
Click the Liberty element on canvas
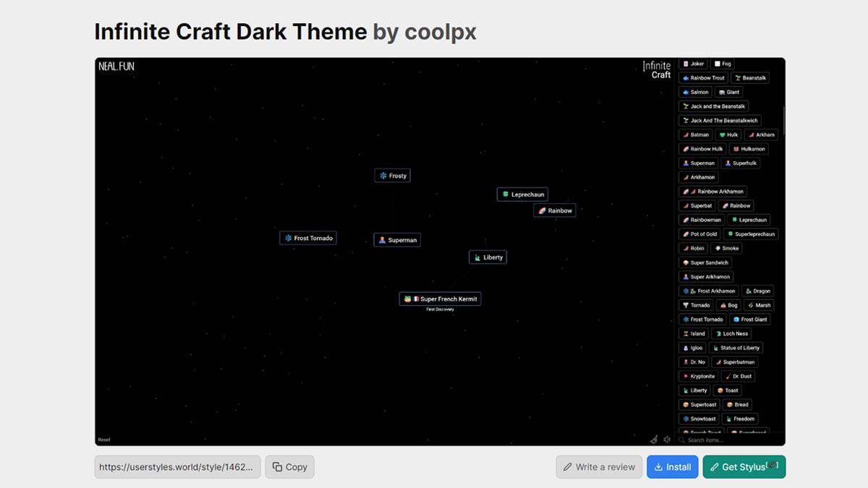(488, 257)
